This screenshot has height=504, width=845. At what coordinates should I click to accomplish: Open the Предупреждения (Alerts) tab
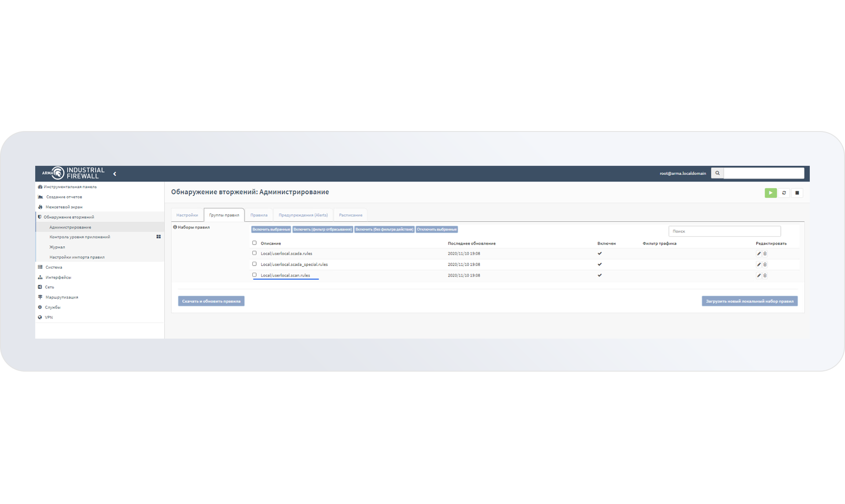click(303, 215)
